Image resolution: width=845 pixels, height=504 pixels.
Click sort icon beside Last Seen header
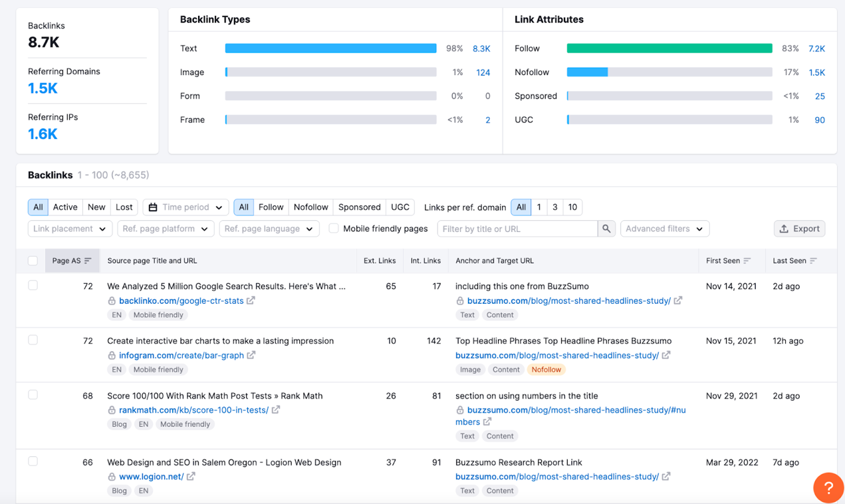pyautogui.click(x=813, y=261)
